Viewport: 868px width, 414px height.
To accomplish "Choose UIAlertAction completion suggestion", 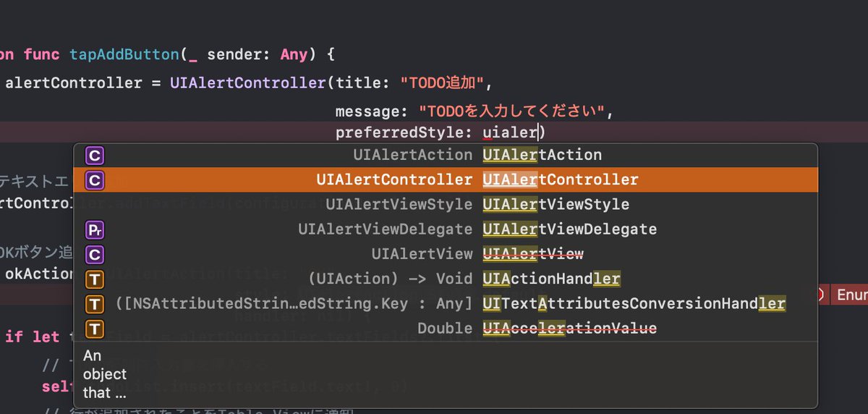I will tap(446, 156).
